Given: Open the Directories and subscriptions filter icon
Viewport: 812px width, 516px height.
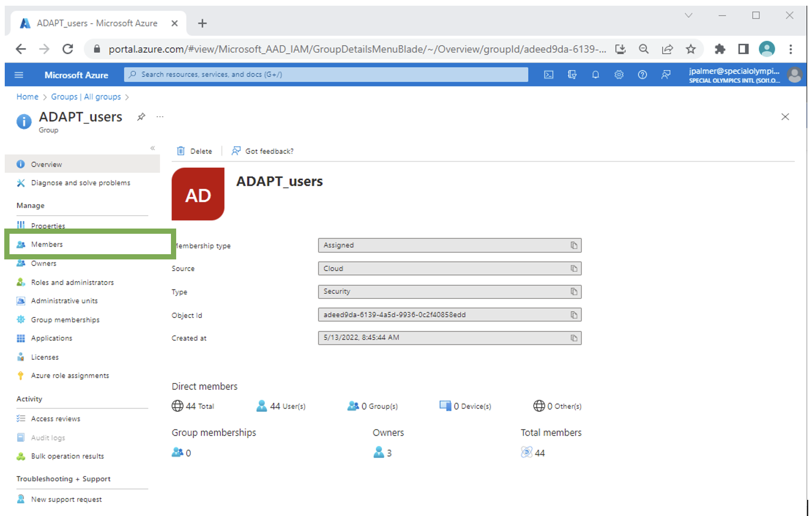Looking at the screenshot, I should (572, 75).
